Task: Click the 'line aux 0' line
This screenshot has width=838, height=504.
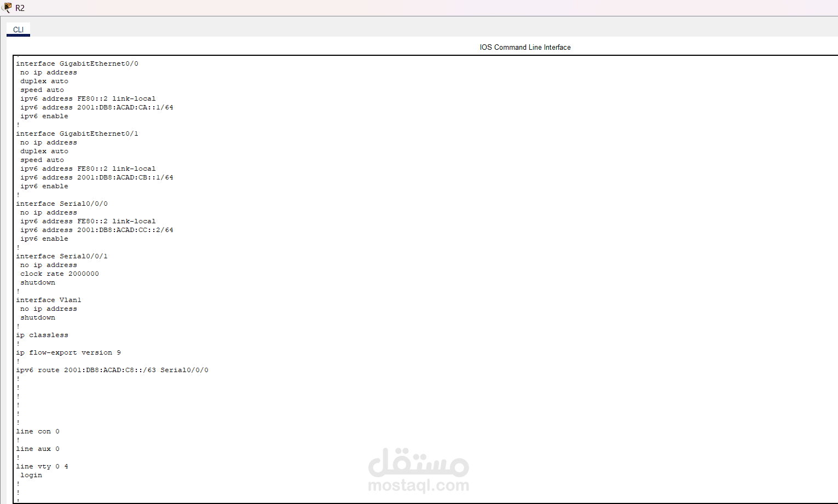Action: (38, 449)
